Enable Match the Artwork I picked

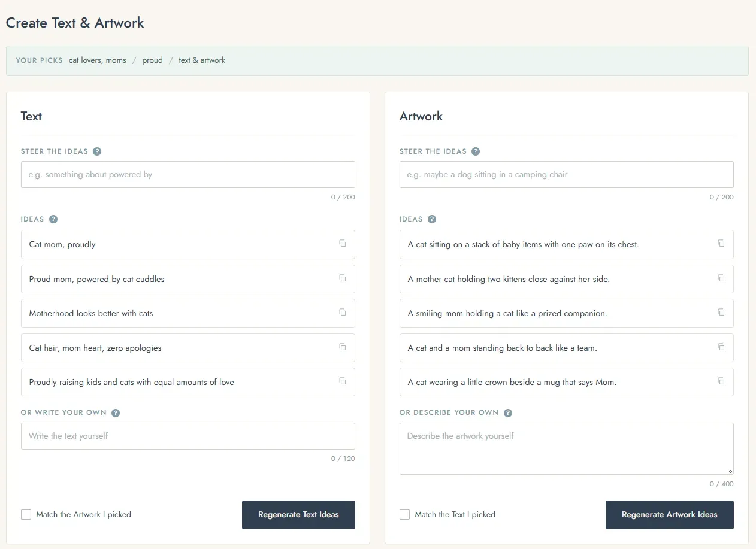26,515
